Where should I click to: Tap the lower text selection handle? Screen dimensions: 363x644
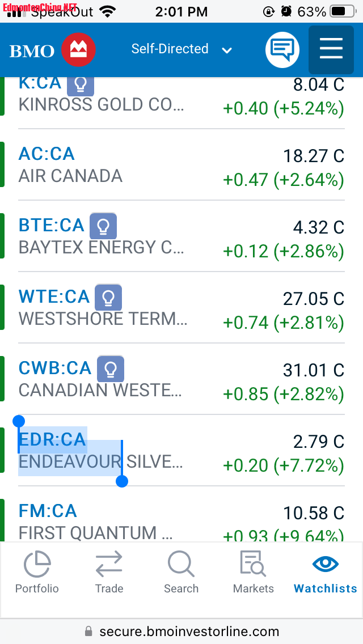[122, 481]
